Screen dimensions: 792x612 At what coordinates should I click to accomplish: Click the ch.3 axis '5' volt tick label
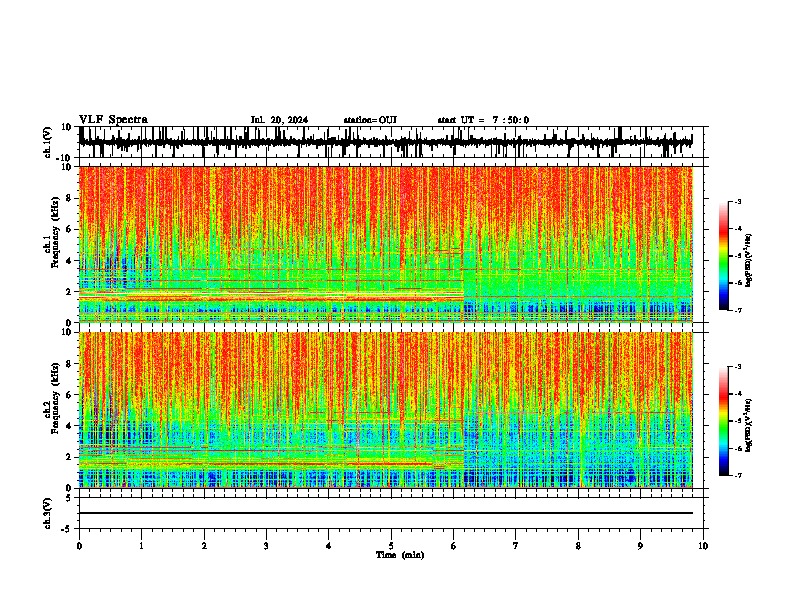[x=69, y=497]
